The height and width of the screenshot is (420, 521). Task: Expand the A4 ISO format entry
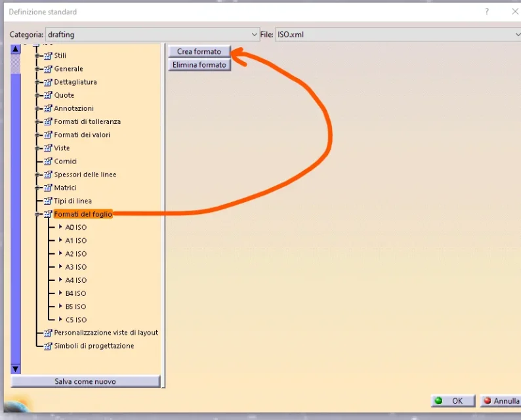click(60, 280)
